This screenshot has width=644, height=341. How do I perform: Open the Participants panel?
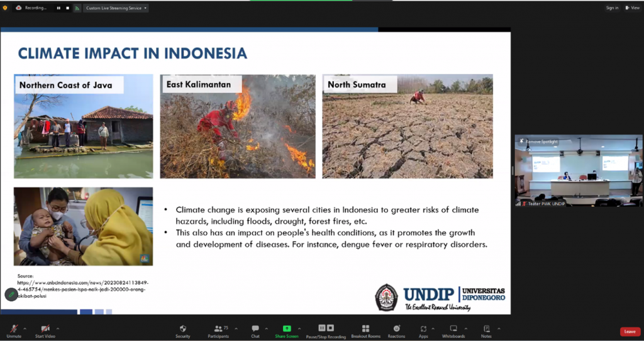(x=218, y=329)
